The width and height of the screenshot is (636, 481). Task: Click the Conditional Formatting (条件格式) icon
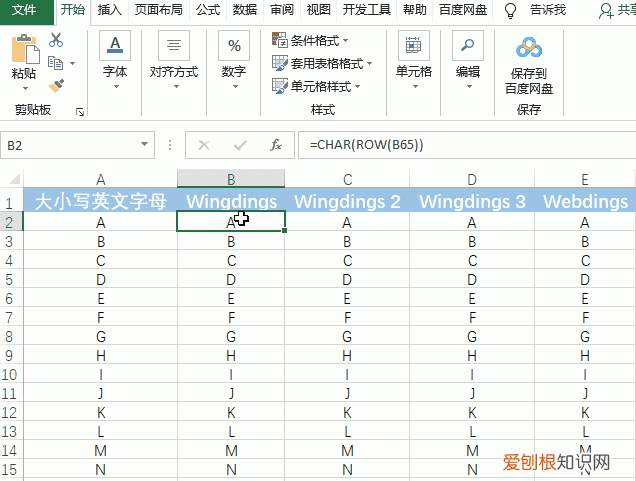tap(279, 40)
